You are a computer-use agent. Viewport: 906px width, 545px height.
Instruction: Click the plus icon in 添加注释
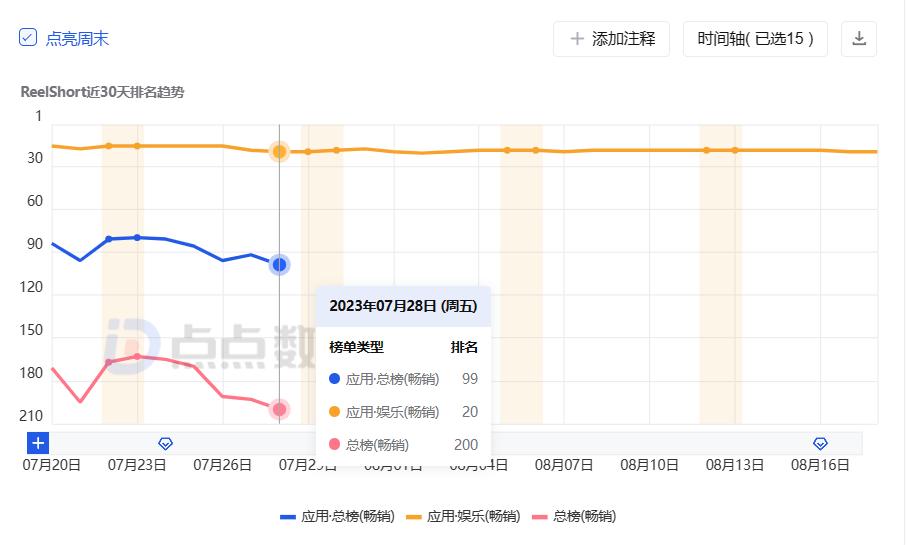pyautogui.click(x=577, y=39)
